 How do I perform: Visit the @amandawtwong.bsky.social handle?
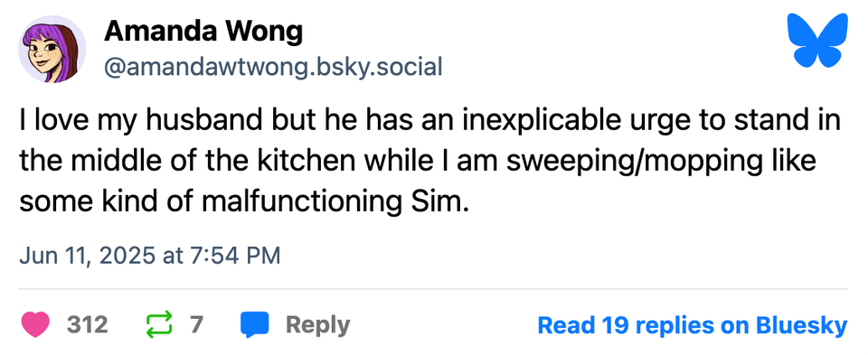tap(273, 68)
